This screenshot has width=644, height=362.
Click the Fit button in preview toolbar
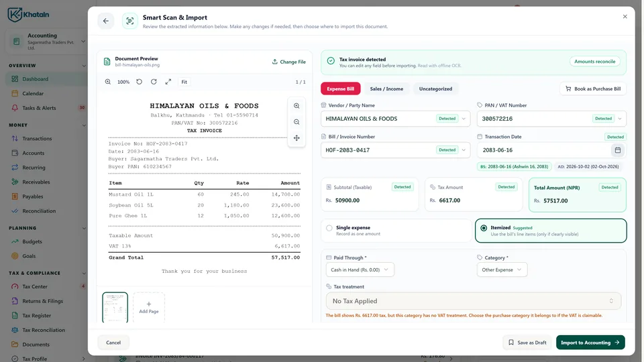184,82
